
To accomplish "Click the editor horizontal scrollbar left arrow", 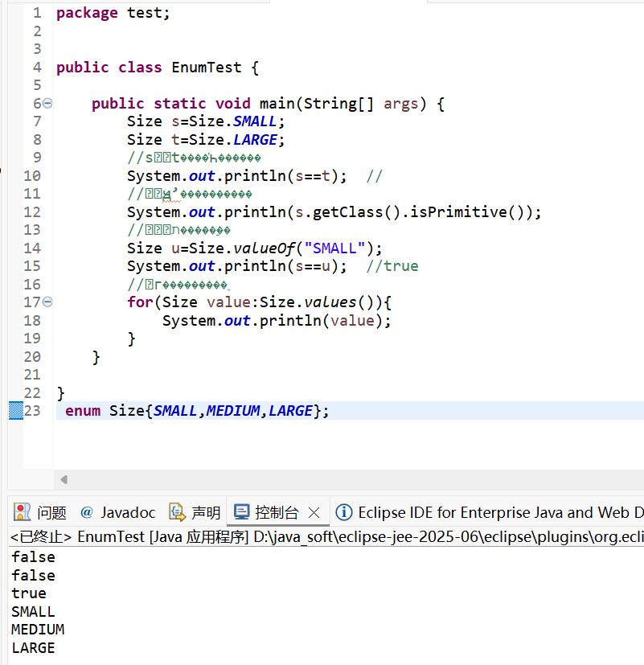I will tap(64, 480).
